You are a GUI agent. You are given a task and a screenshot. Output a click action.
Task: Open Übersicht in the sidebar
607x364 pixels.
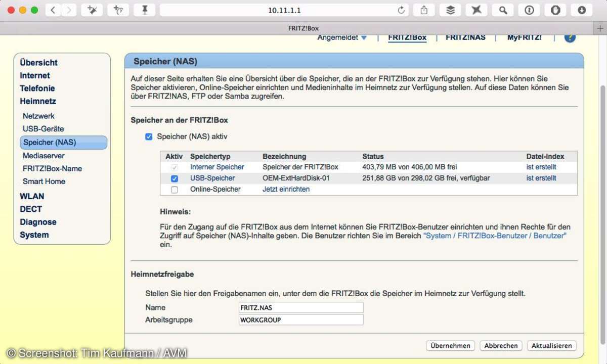[x=39, y=63]
